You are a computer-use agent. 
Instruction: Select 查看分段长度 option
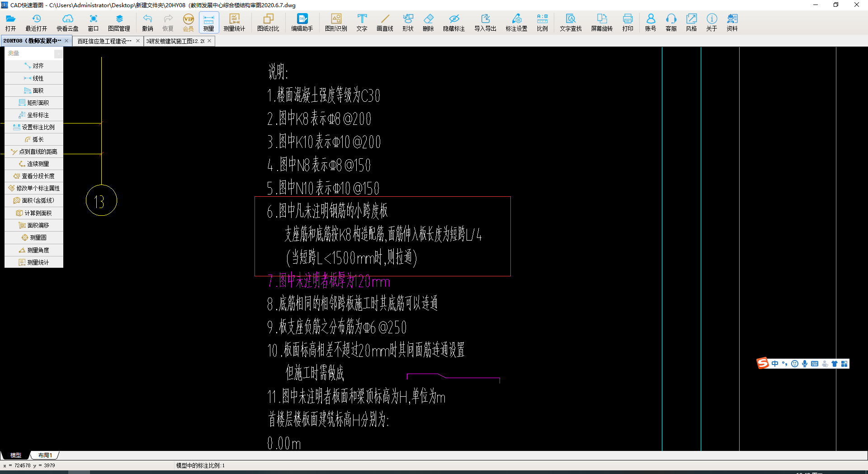34,176
